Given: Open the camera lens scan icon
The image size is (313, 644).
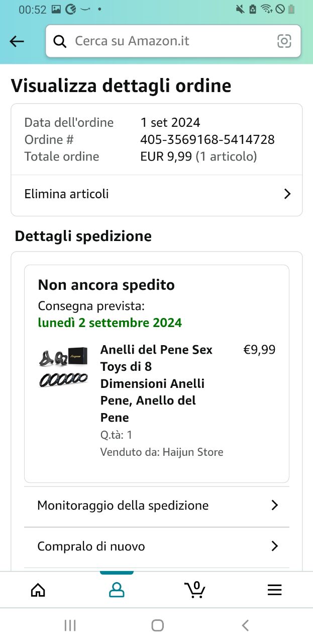Looking at the screenshot, I should pos(284,41).
